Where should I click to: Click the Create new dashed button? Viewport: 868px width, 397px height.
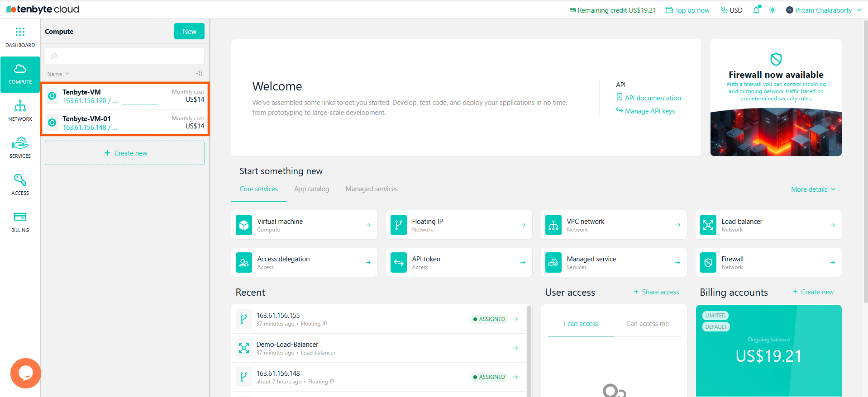click(x=124, y=153)
